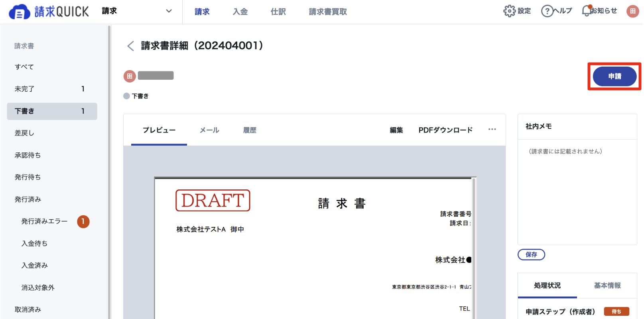Open the 請求書買取 navigation tab
The image size is (644, 319).
pos(328,12)
